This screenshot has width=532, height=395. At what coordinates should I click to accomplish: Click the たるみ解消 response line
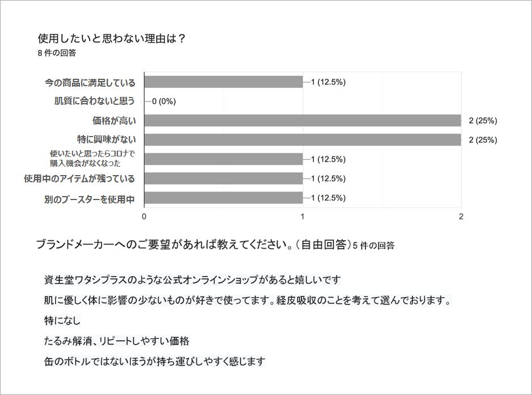pyautogui.click(x=116, y=341)
